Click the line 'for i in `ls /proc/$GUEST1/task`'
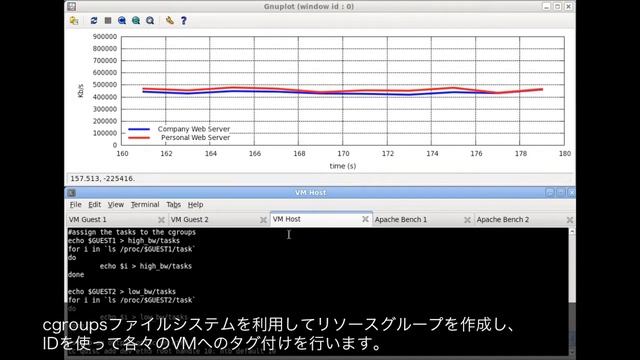The width and height of the screenshot is (640, 360). [131, 249]
